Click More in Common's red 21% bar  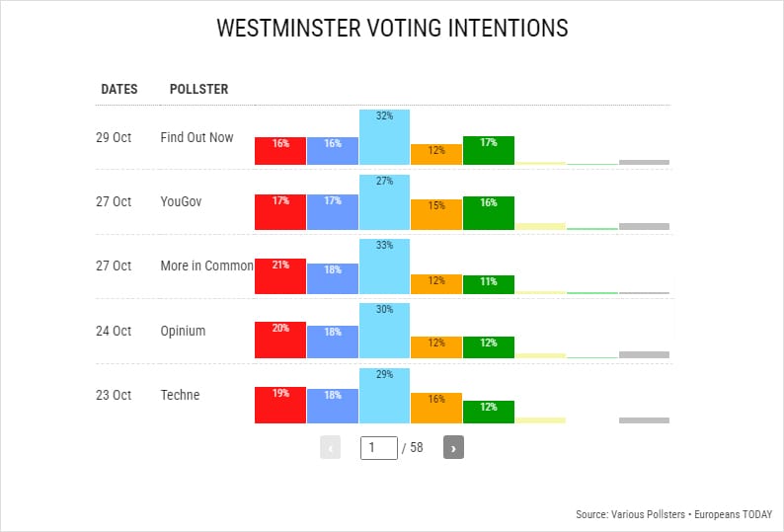[x=280, y=276]
